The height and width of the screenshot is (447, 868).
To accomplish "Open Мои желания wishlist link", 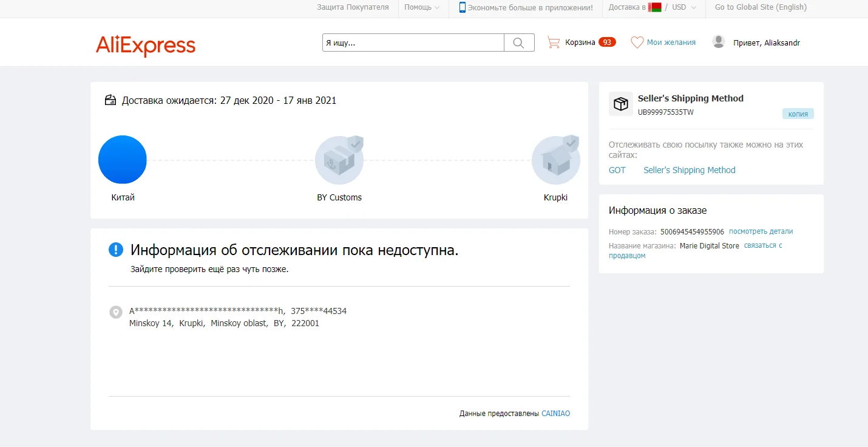I will coord(671,43).
